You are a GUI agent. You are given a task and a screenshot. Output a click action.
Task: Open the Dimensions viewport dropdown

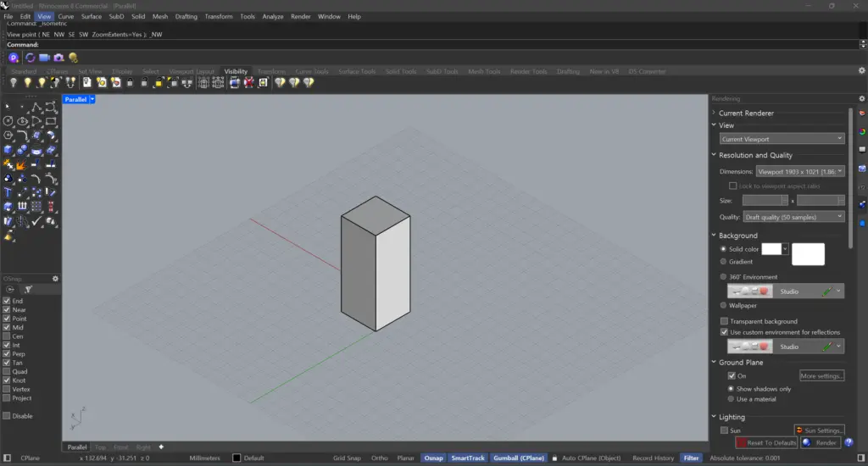(x=800, y=171)
